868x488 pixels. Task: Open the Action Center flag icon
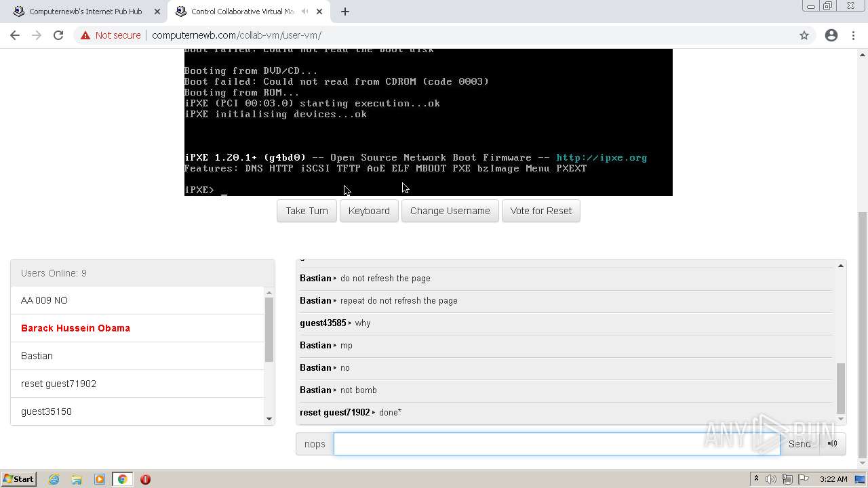pyautogui.click(x=804, y=479)
